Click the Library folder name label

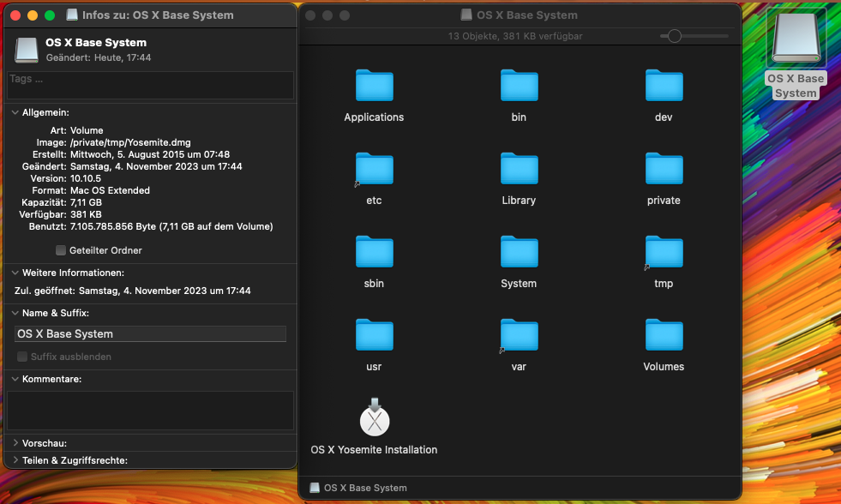[x=519, y=200]
